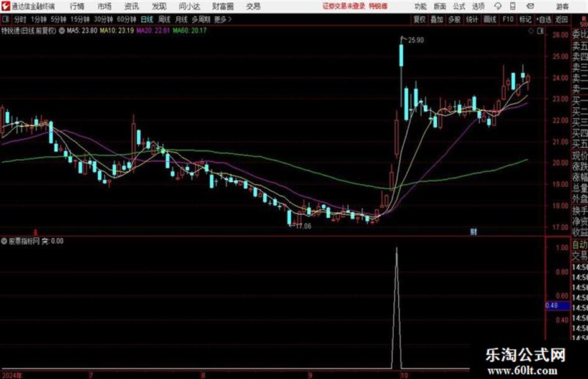Click the 返回 back button
Screen dimensions: 588x379
pos(561,19)
